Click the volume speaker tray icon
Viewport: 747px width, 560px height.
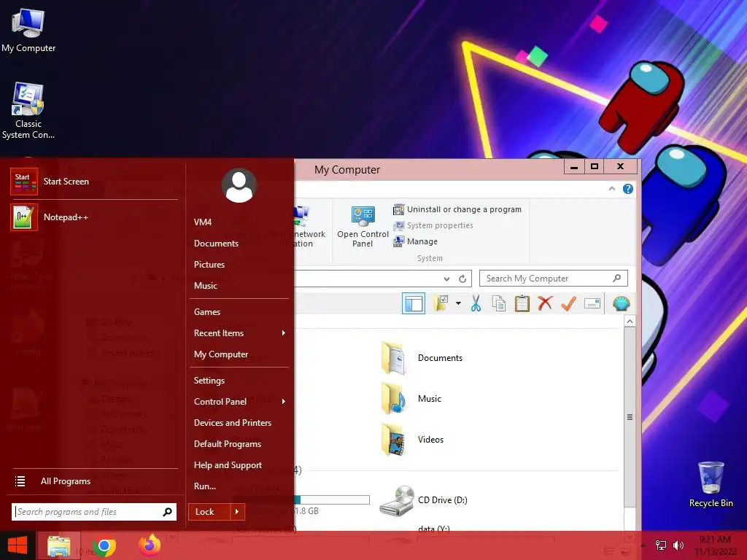678,545
